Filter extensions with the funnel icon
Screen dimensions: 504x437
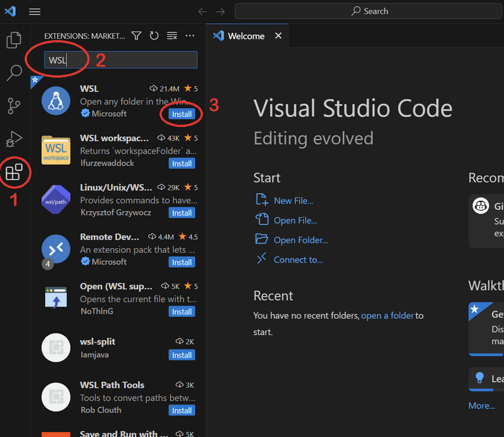[137, 36]
